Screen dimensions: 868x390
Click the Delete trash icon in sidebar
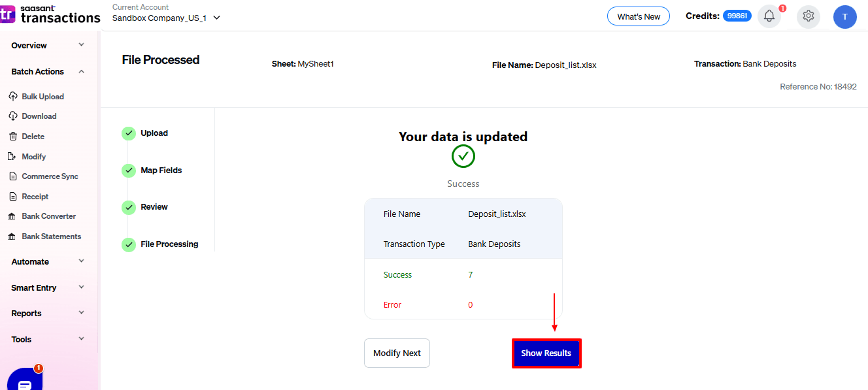point(13,137)
